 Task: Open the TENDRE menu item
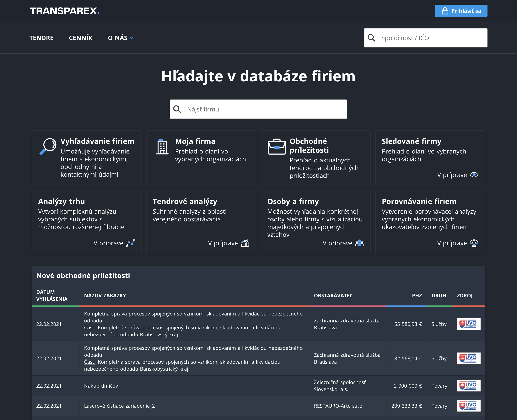pos(41,38)
